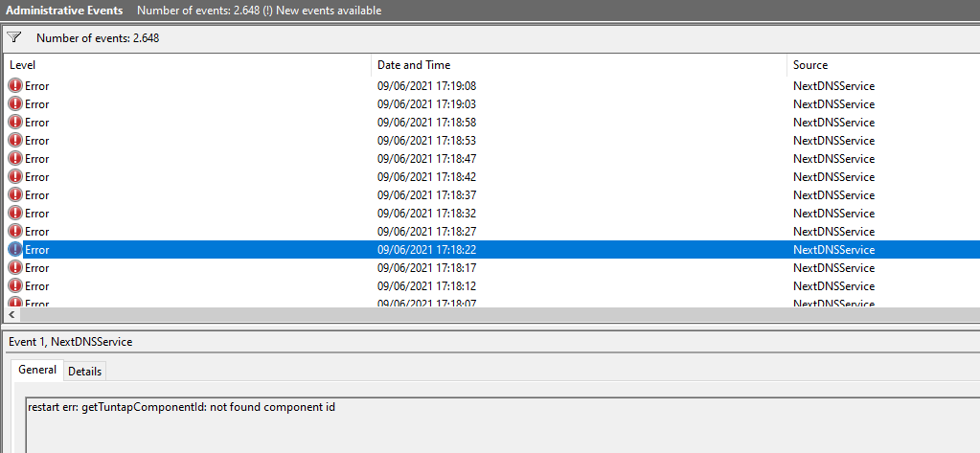This screenshot has width=980, height=453.
Task: Switch to the General tab
Action: (x=37, y=370)
